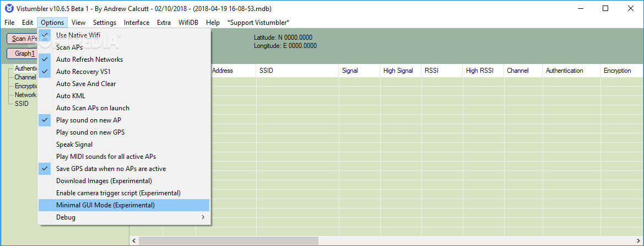
Task: Disable Play sound on new AP
Action: (124, 120)
